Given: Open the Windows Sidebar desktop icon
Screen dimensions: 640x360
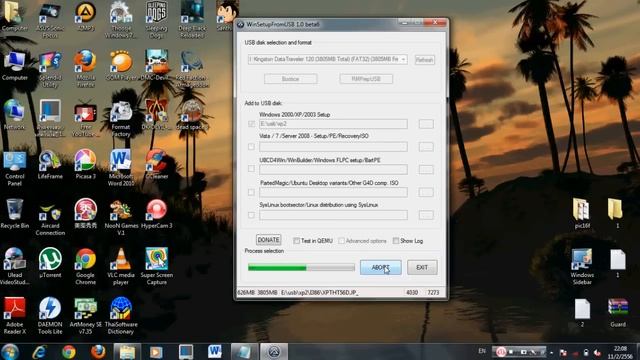Looking at the screenshot, I should pyautogui.click(x=582, y=267).
